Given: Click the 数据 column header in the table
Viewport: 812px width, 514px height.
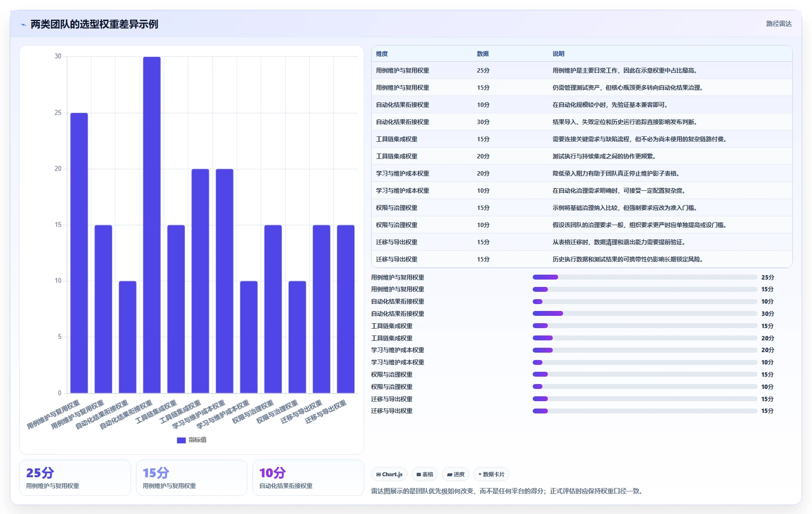Looking at the screenshot, I should point(483,54).
